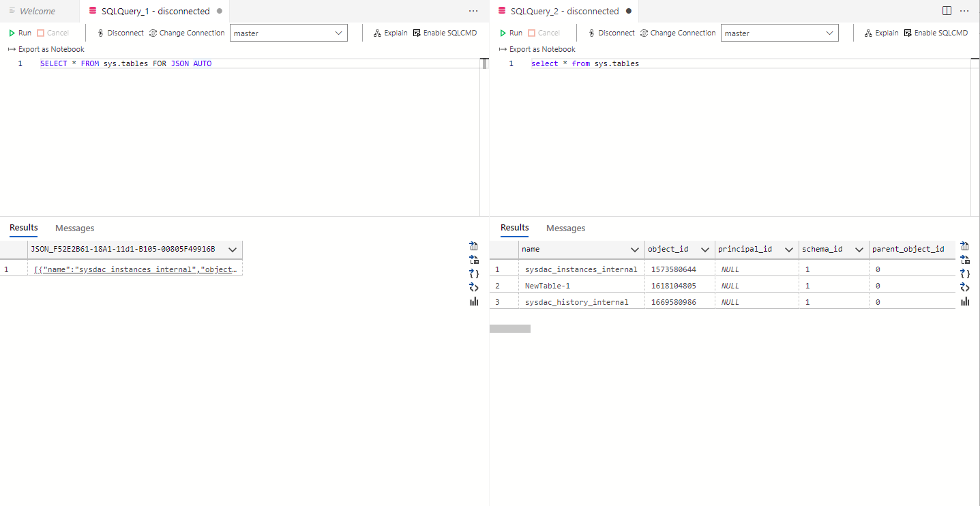This screenshot has width=980, height=506.
Task: Click Export as Notebook link
Action: pos(50,48)
